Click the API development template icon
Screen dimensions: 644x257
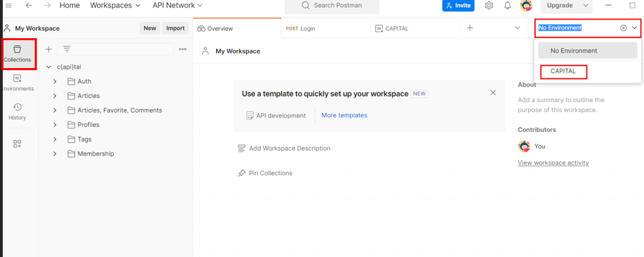(x=249, y=115)
